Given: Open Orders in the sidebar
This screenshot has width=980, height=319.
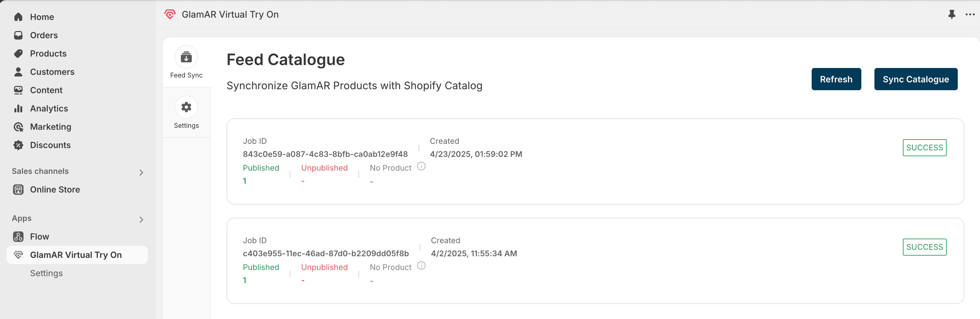Looking at the screenshot, I should tap(44, 35).
